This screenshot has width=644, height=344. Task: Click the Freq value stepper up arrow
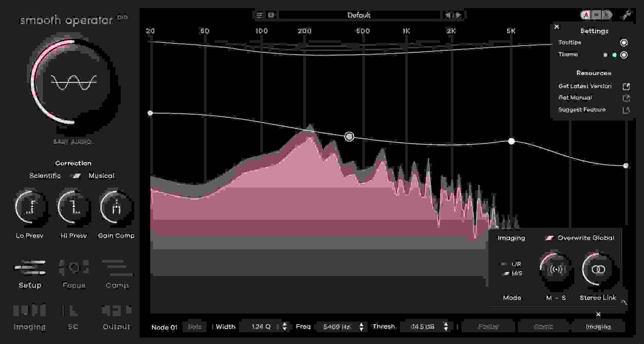(362, 324)
